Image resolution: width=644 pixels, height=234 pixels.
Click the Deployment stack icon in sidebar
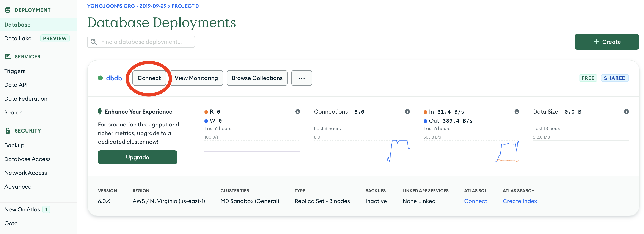pos(8,10)
